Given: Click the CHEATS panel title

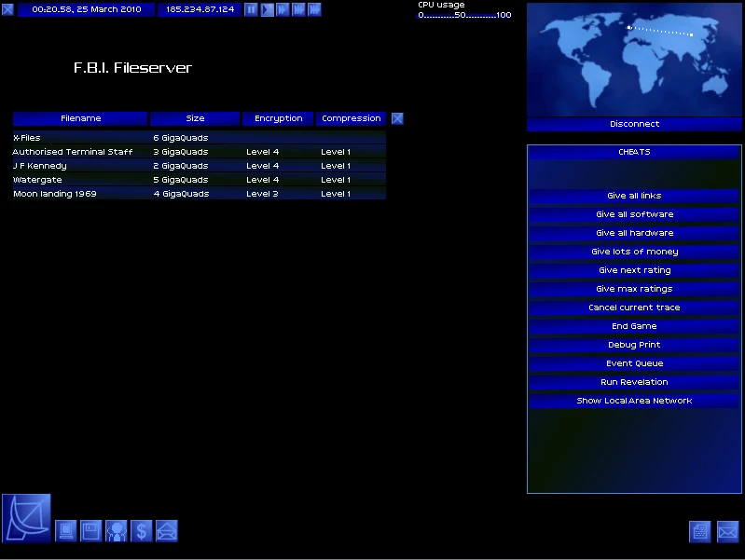Looking at the screenshot, I should pyautogui.click(x=634, y=152).
